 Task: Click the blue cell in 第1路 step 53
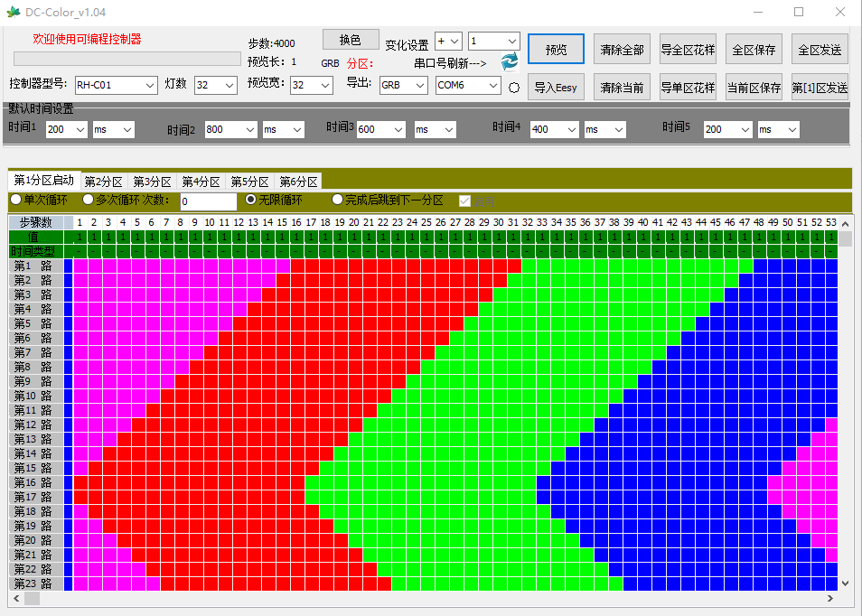pyautogui.click(x=831, y=266)
